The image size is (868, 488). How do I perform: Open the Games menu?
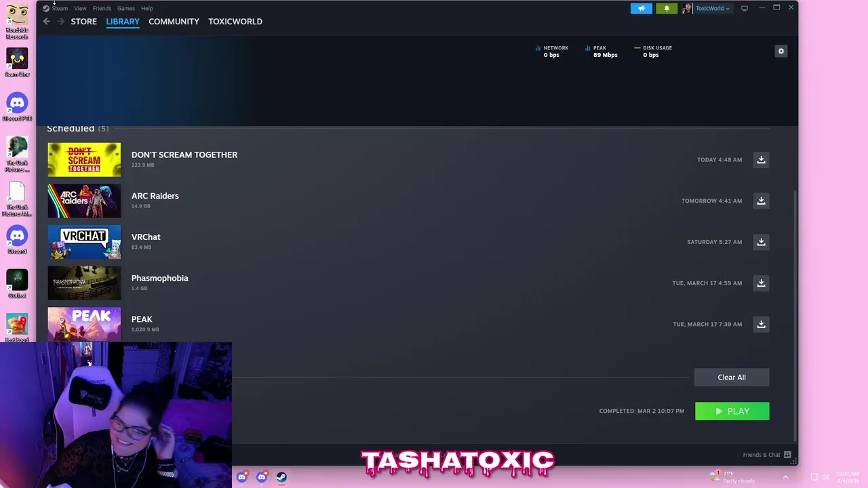point(126,8)
